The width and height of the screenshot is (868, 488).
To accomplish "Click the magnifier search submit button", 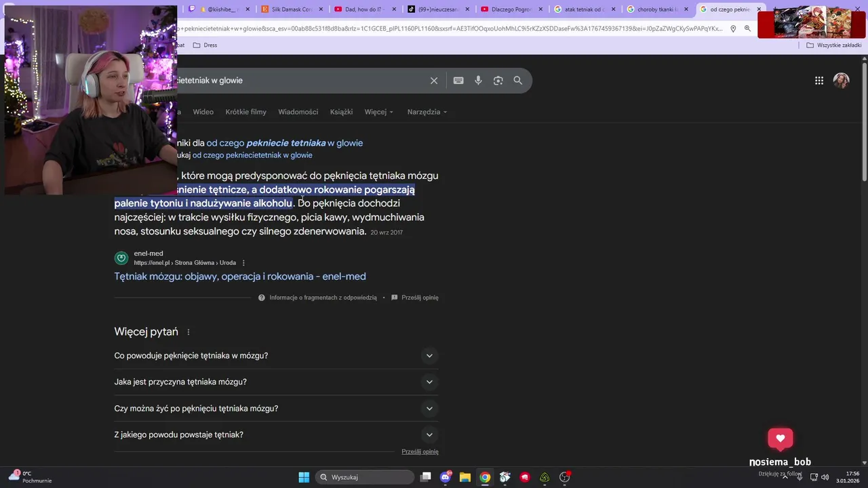I will [517, 81].
